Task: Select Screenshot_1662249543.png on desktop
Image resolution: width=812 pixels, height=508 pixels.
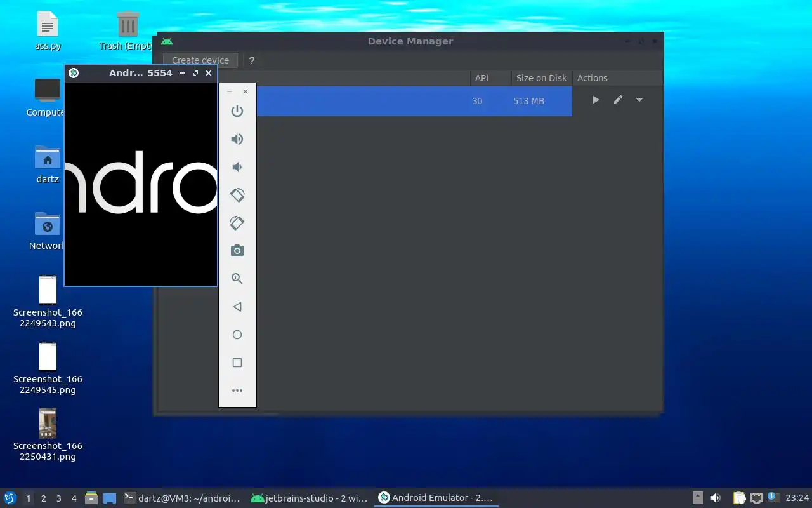Action: (48, 302)
